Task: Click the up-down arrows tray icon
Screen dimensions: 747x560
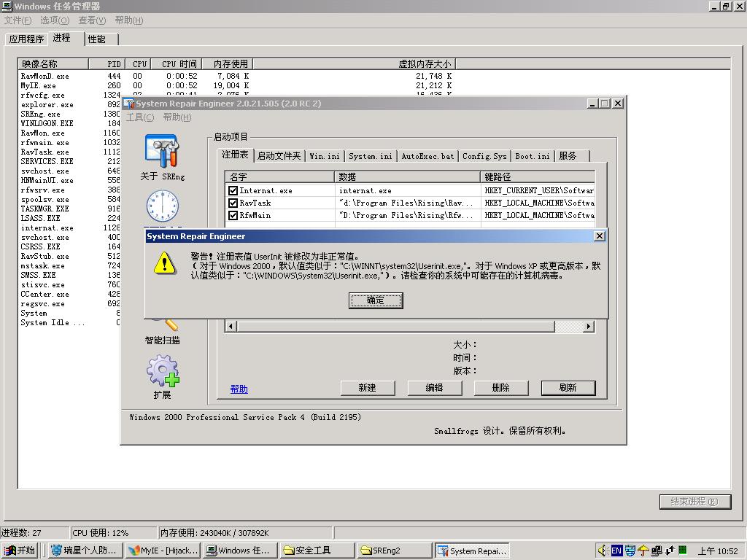Action: pos(670,551)
